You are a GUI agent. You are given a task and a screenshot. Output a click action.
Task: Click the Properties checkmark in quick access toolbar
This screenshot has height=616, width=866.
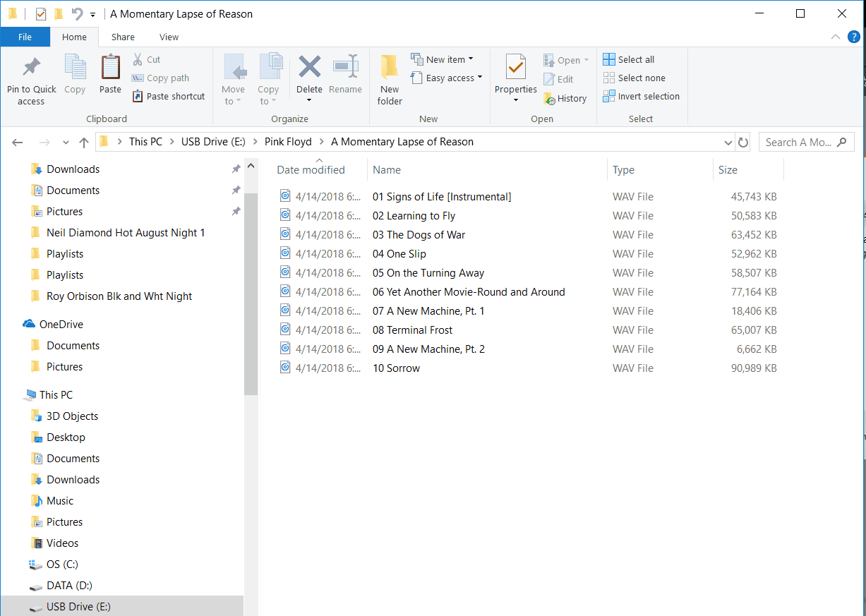tap(41, 13)
